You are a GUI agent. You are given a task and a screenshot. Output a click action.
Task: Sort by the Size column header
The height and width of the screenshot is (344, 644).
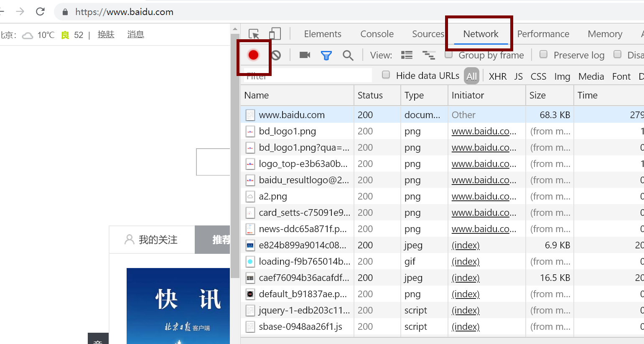pyautogui.click(x=550, y=95)
